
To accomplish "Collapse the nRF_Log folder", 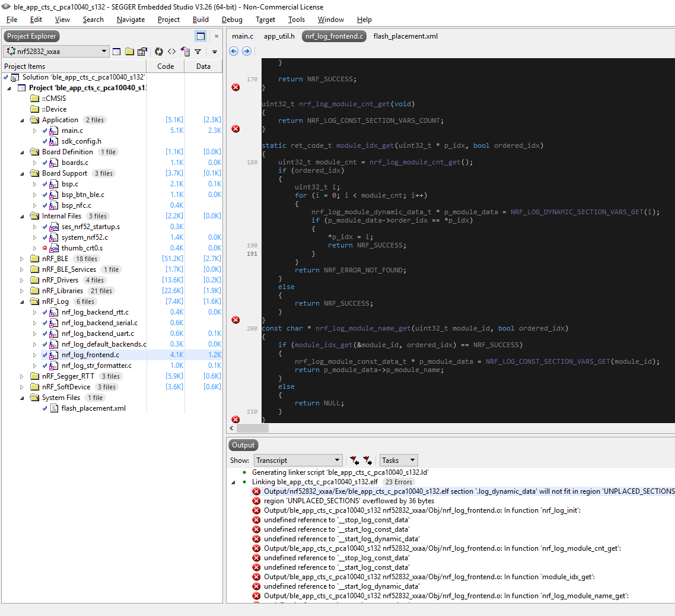I will point(22,301).
